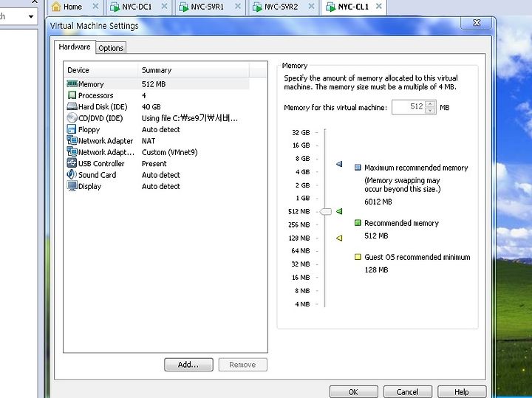Click the Remove button
The image size is (532, 398).
pos(242,365)
